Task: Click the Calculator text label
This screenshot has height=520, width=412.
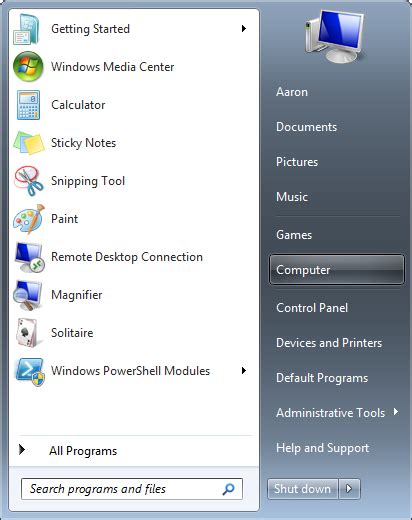Action: tap(78, 105)
